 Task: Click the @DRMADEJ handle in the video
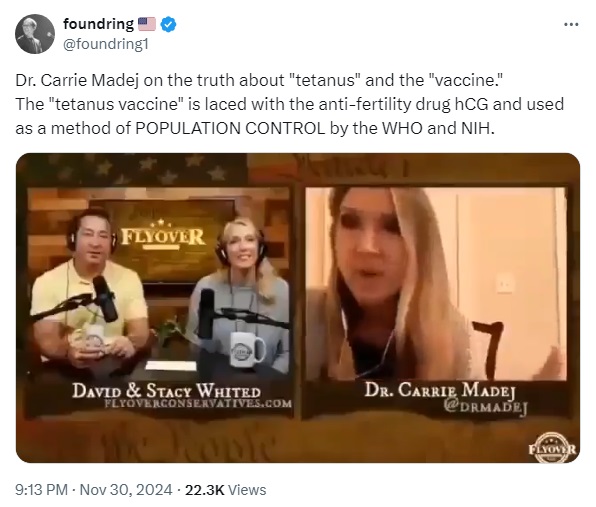[485, 407]
